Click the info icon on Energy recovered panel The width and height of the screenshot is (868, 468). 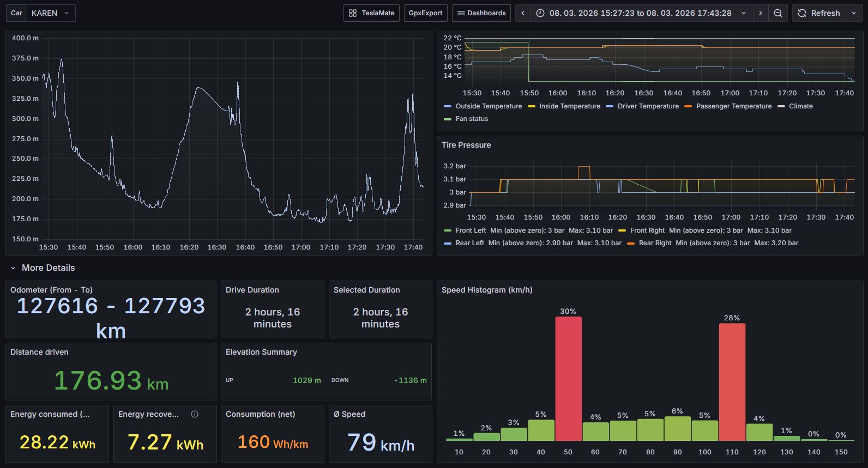point(195,414)
